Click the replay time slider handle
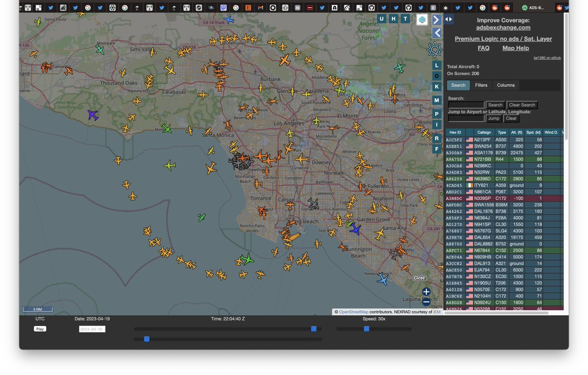The width and height of the screenshot is (588, 375). pos(314,329)
